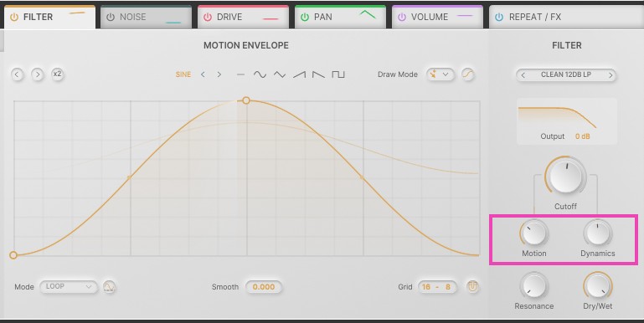The width and height of the screenshot is (644, 323).
Task: Open the CLEAN 12DB LP filter type selector
Action: click(x=566, y=74)
